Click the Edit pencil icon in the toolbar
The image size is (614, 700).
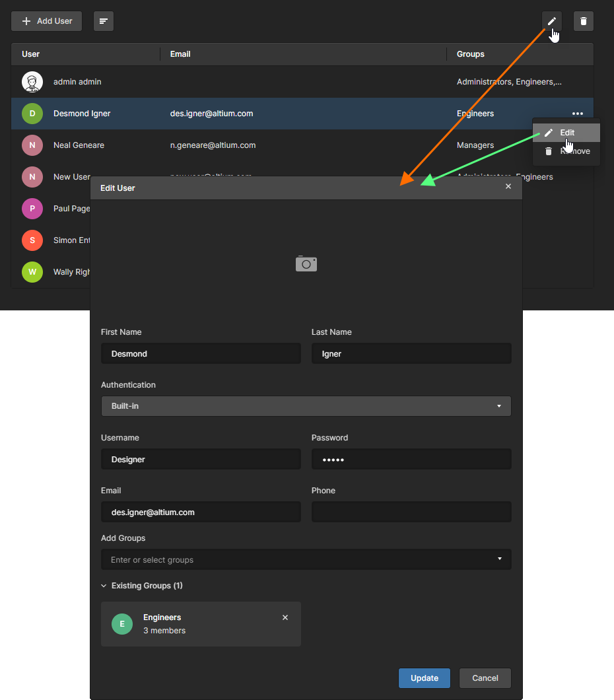tap(551, 20)
